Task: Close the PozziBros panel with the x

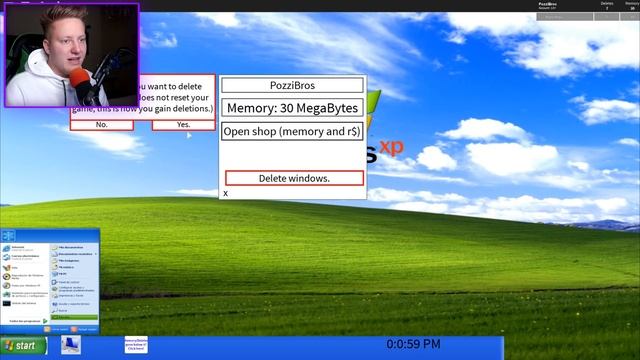Action: point(225,193)
